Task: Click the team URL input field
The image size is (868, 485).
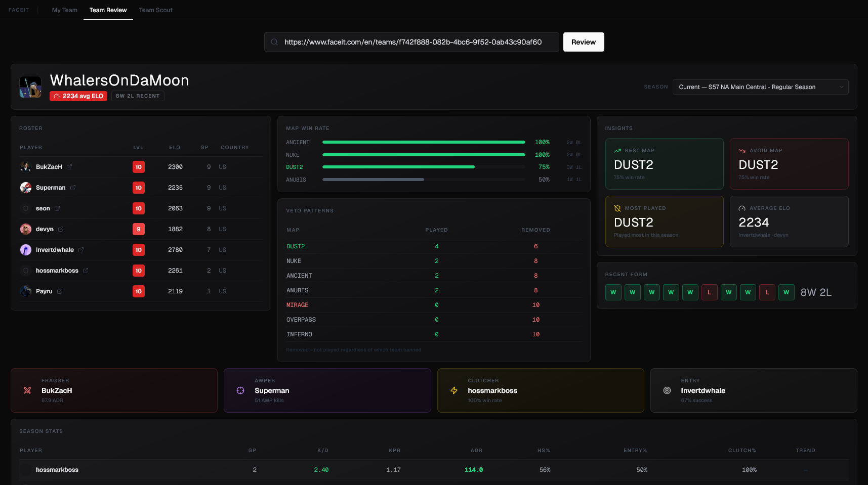Action: pyautogui.click(x=411, y=42)
